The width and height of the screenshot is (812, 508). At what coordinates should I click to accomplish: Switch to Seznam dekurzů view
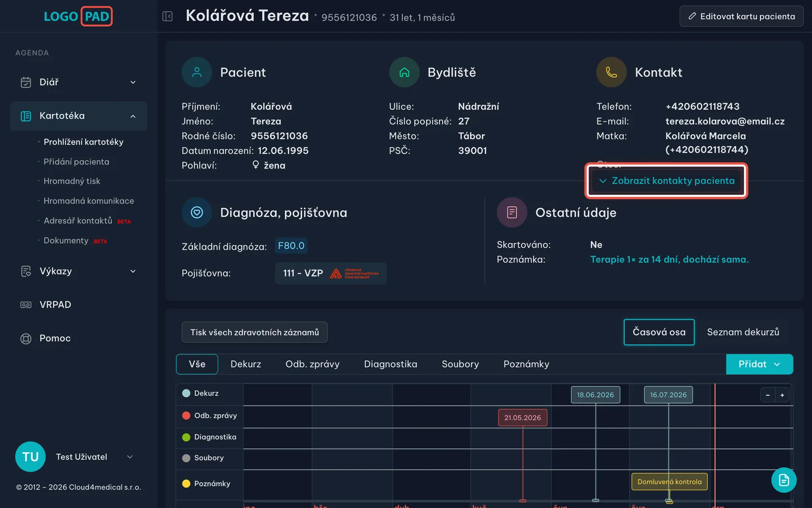tap(743, 332)
